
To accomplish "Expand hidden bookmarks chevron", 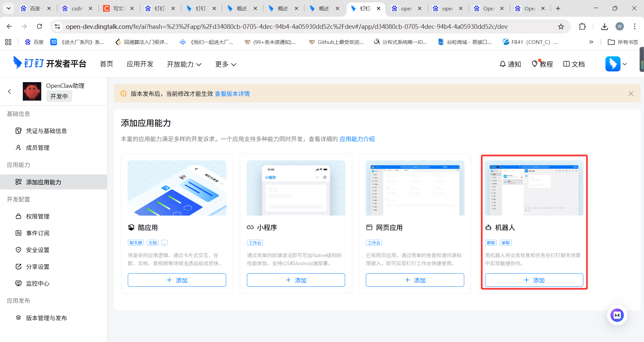I will click(591, 42).
